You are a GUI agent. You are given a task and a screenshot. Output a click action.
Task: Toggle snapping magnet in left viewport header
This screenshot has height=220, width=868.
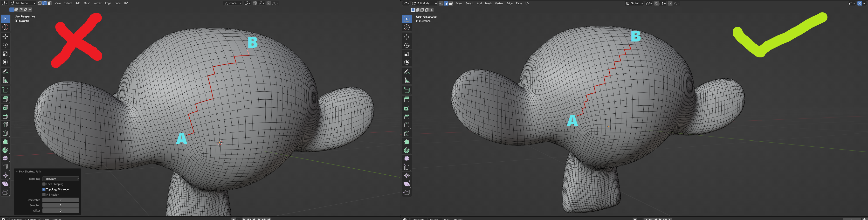255,3
